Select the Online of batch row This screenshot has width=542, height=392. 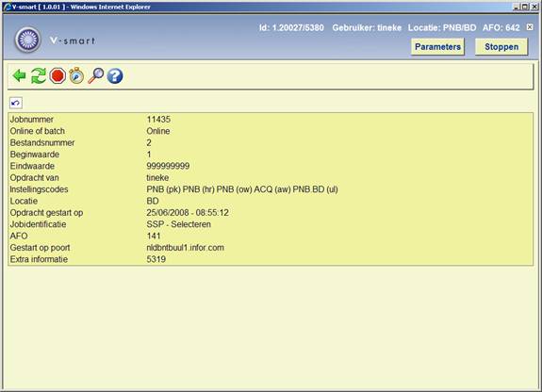pos(271,131)
